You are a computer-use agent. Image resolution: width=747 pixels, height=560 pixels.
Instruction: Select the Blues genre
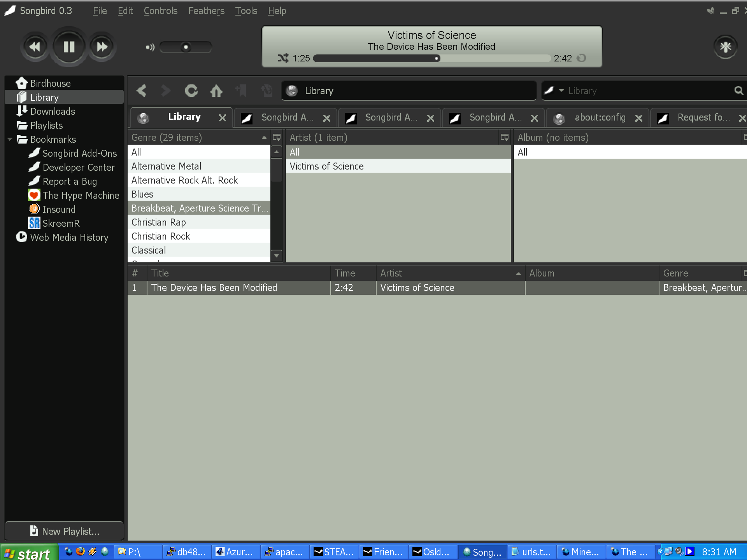[199, 194]
